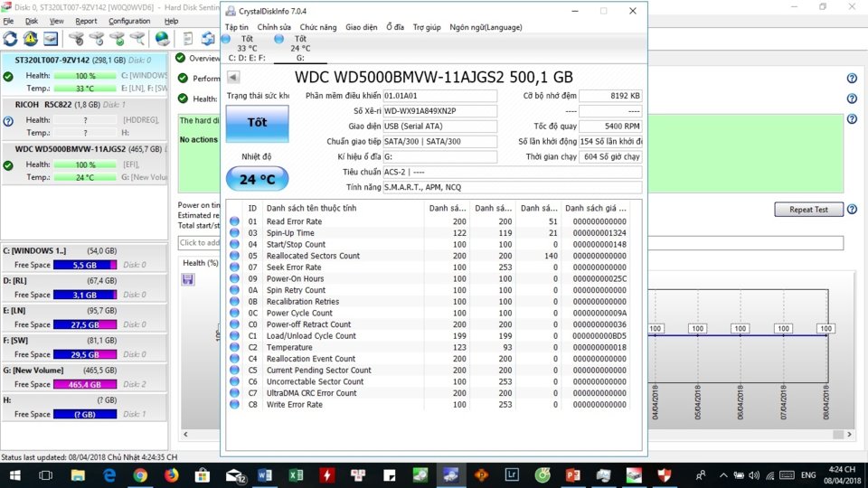Click the Tốt health status button
Viewport: 868px width, 488px height.
257,122
